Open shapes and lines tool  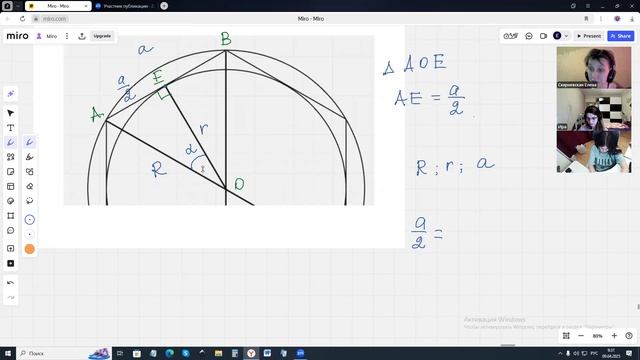11,157
